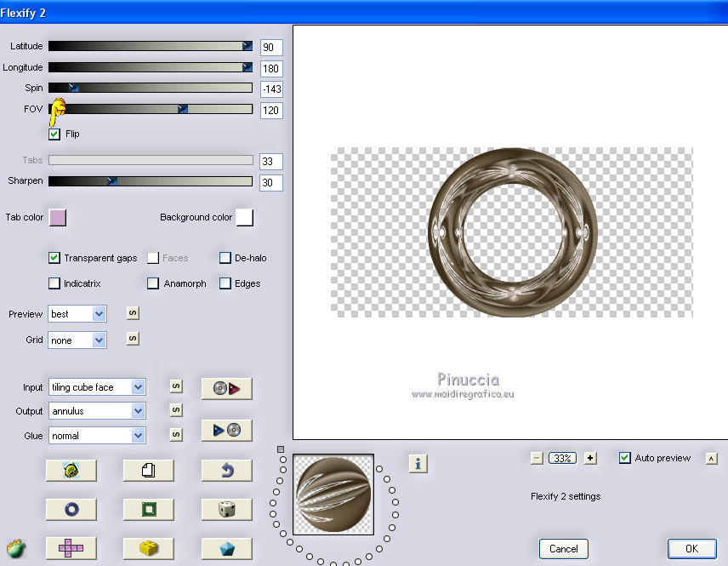The height and width of the screenshot is (566, 728).
Task: Disable Transparent gaps checkbox
Action: pos(54,258)
